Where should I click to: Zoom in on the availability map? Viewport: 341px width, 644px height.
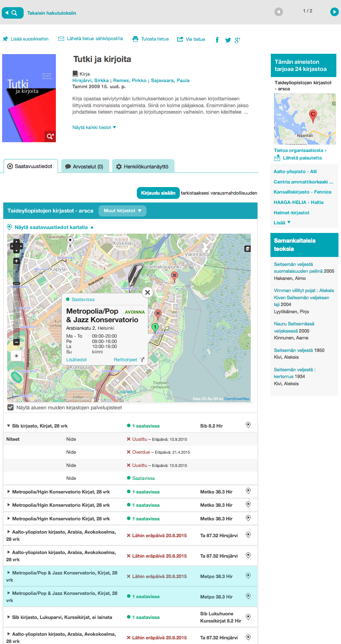click(16, 261)
